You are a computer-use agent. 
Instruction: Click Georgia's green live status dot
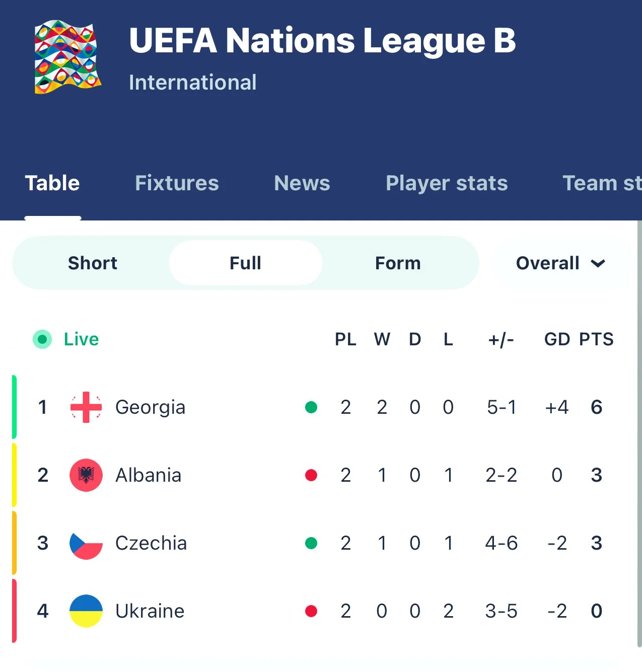tap(311, 407)
